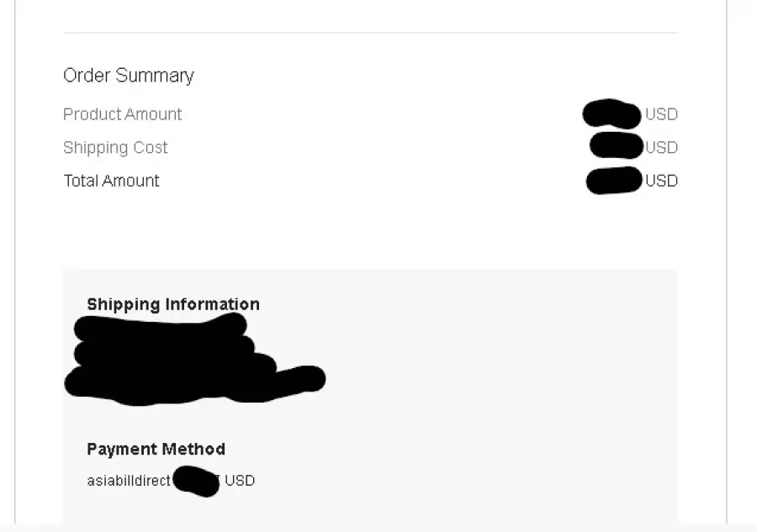Select the asiabilldirect payment text
This screenshot has height=532, width=757.
click(x=129, y=481)
